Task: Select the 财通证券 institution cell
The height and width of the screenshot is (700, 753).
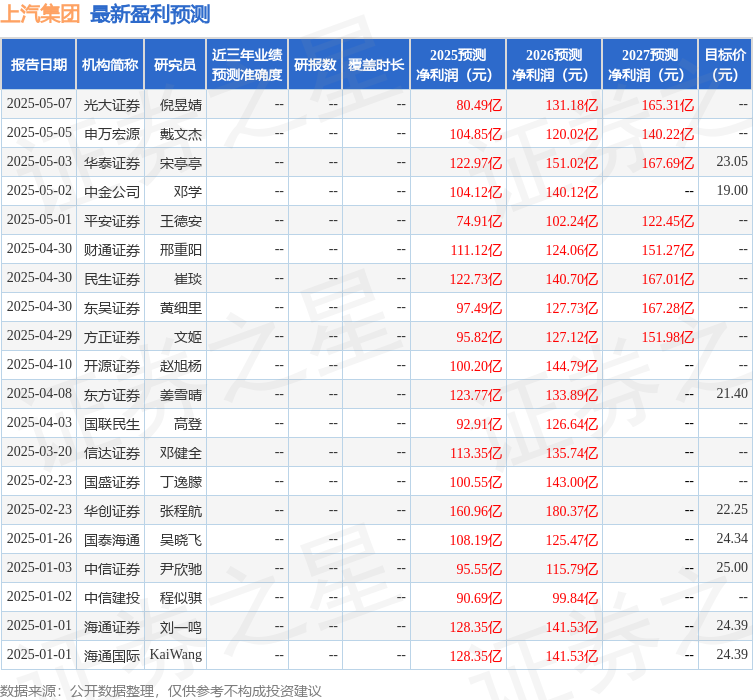Action: (x=112, y=250)
